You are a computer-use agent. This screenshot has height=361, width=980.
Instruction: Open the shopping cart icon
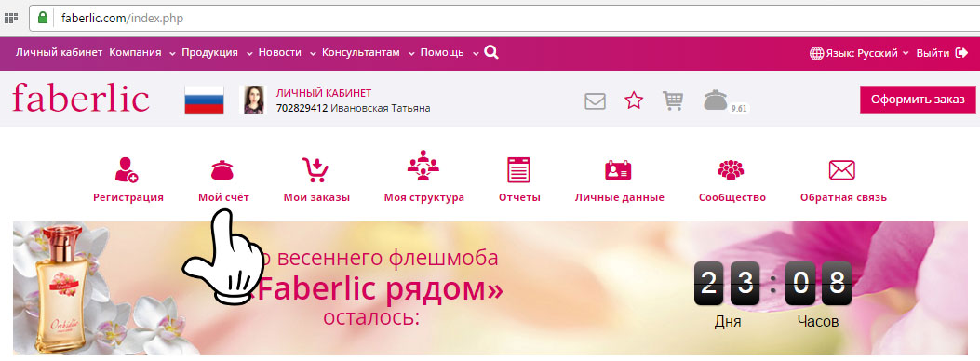[x=673, y=100]
